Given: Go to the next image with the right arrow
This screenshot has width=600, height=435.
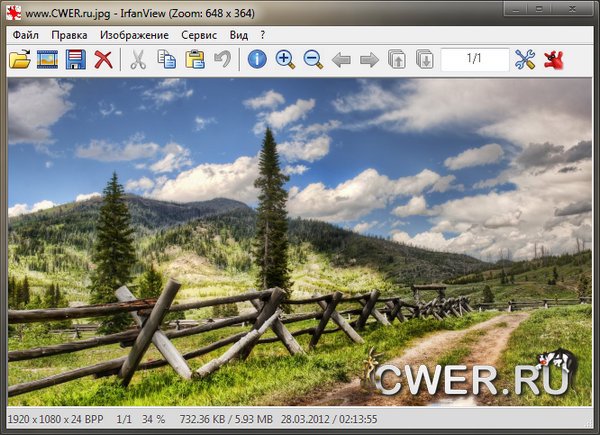Looking at the screenshot, I should [369, 60].
